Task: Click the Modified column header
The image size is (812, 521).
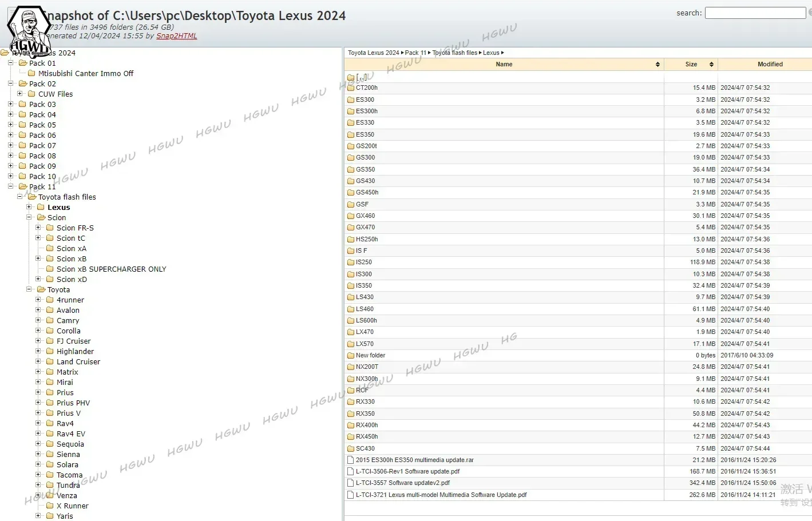Action: point(770,65)
